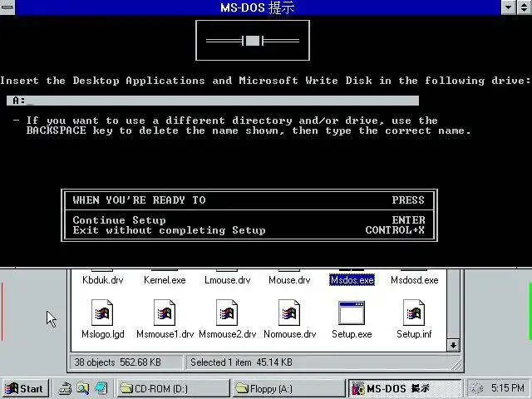Select the Msmouse2.drv file icon
The width and height of the screenshot is (532, 399).
(227, 313)
